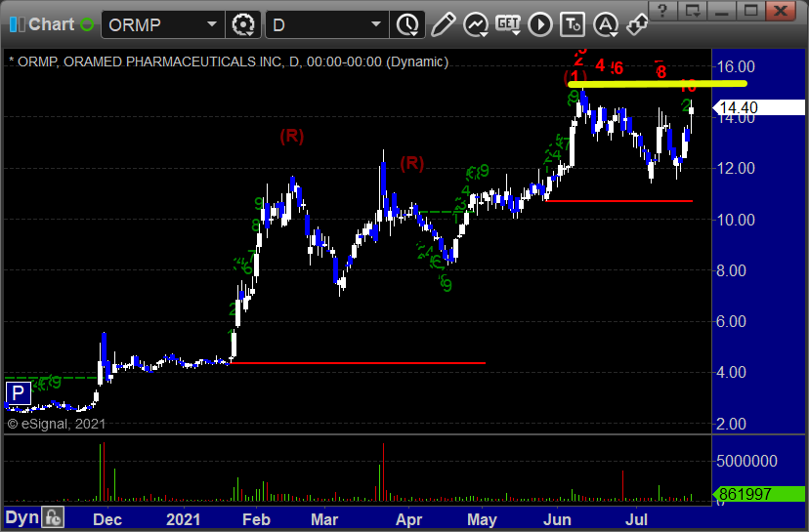Open the window options menu button
The width and height of the screenshot is (809, 532).
pos(693,10)
